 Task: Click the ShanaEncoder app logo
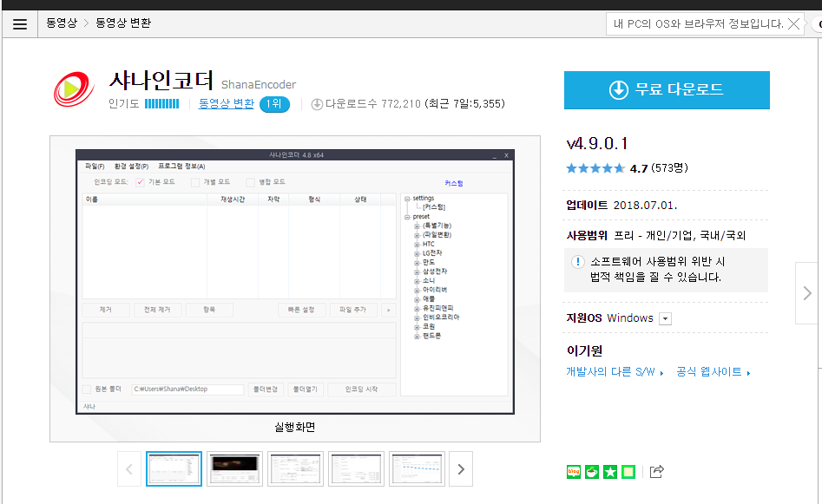pos(74,88)
